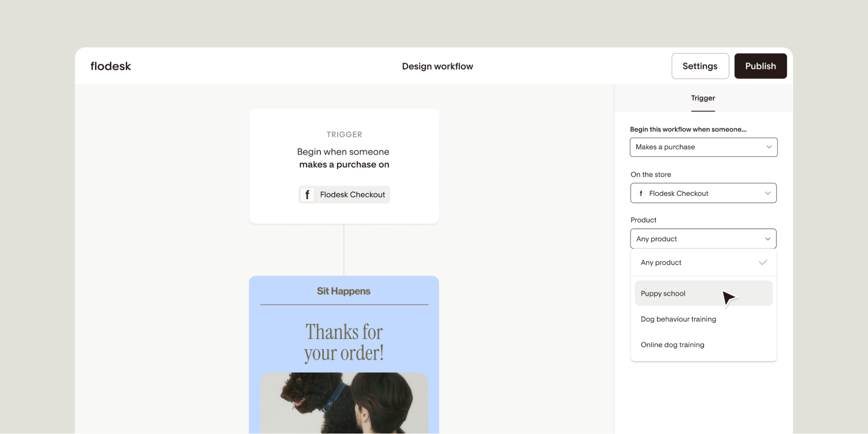Click the Flodesk Checkout badge in trigger card
The height and width of the screenshot is (434, 868).
click(344, 194)
